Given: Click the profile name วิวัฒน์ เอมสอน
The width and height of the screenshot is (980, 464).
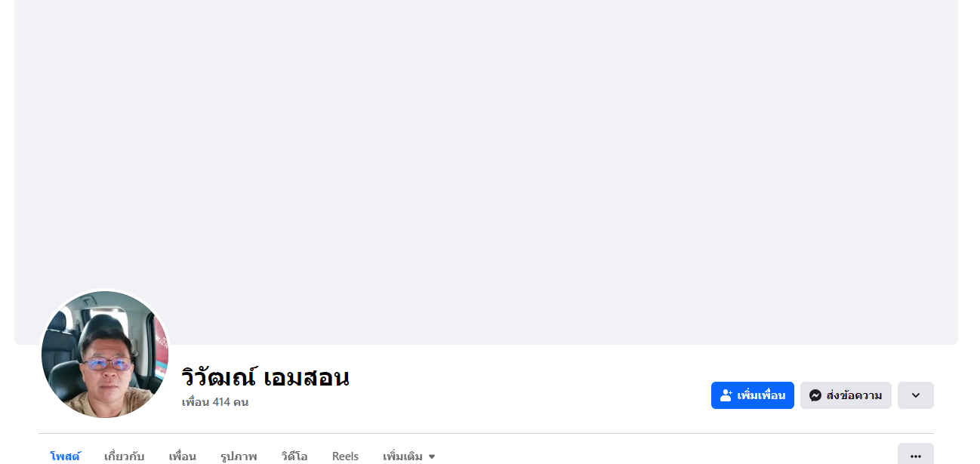Looking at the screenshot, I should point(265,376).
